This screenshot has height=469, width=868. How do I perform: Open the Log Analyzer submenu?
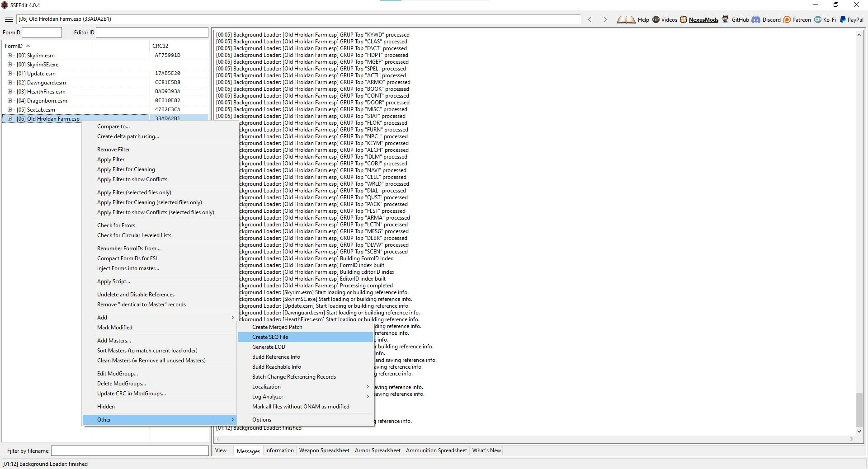point(306,397)
